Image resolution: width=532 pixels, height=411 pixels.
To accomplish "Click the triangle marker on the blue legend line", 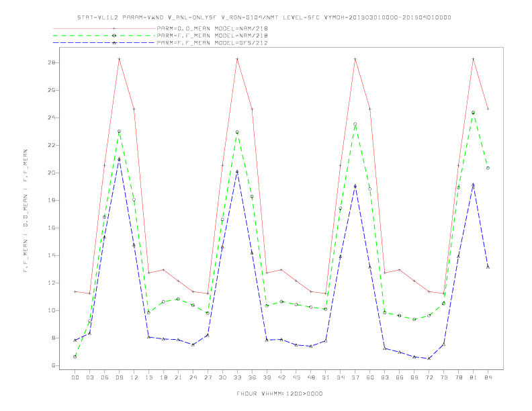I will [x=114, y=43].
